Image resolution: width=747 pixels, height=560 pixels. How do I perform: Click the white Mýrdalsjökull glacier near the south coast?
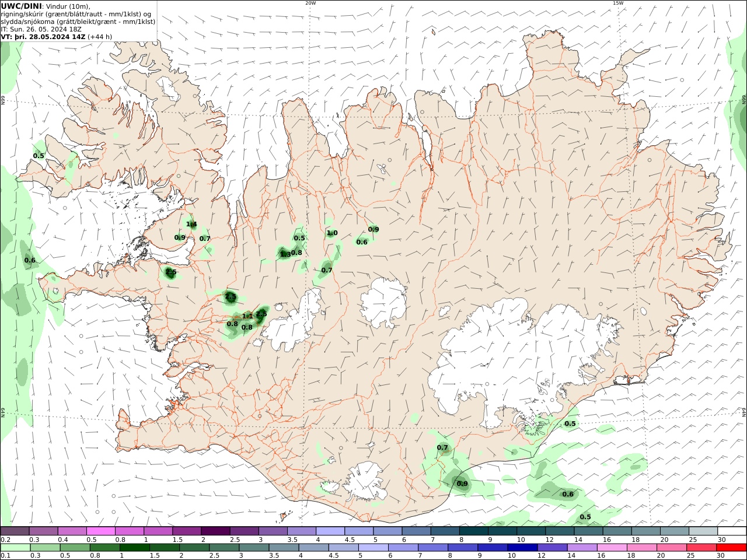(365, 481)
